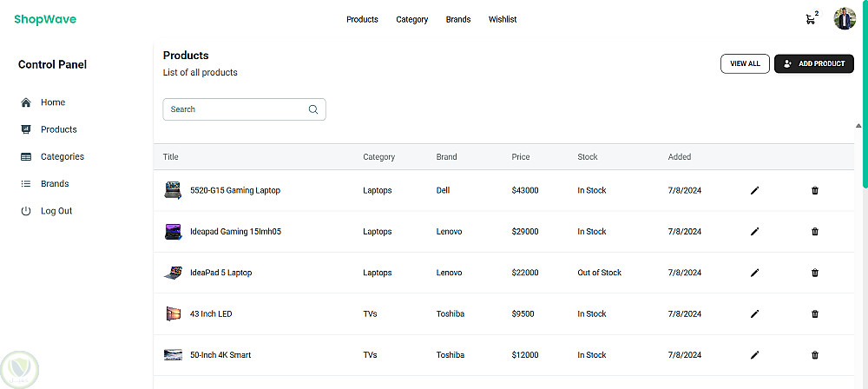The image size is (868, 389).
Task: Open the Wishlist top navigation link
Action: click(503, 19)
